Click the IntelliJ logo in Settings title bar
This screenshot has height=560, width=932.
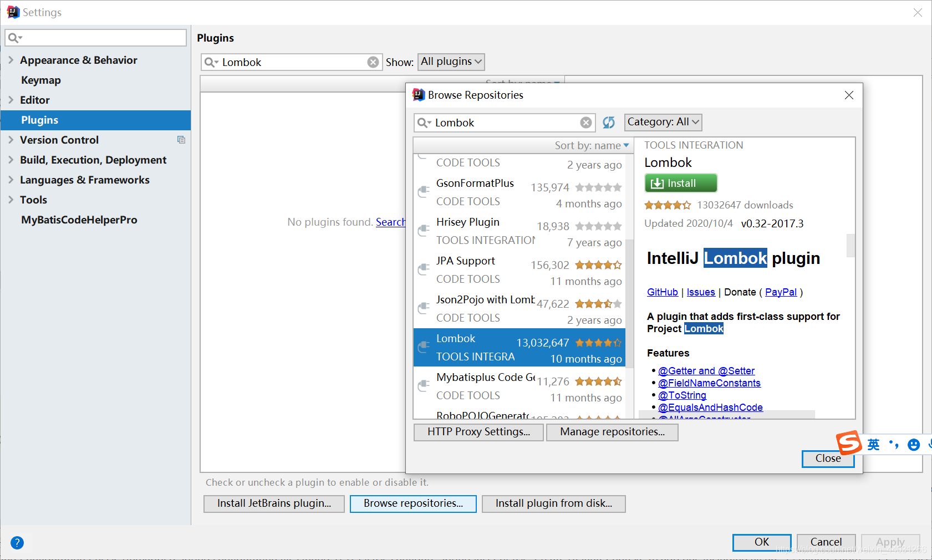13,12
